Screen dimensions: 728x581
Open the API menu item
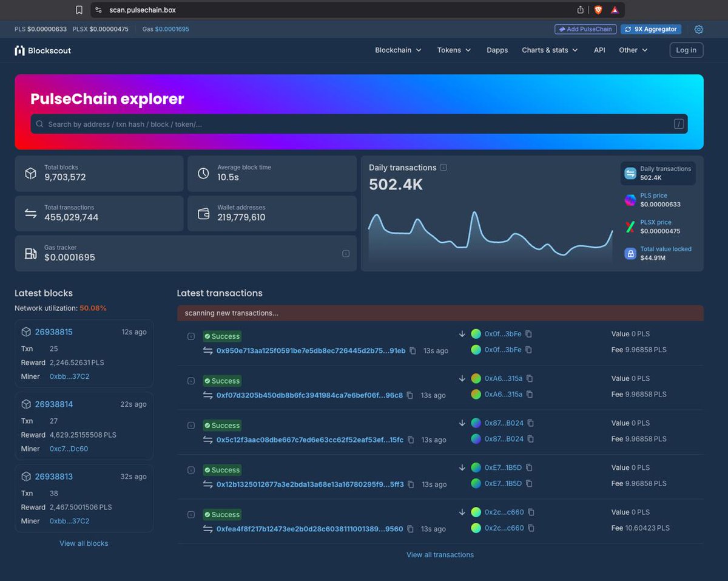tap(599, 50)
